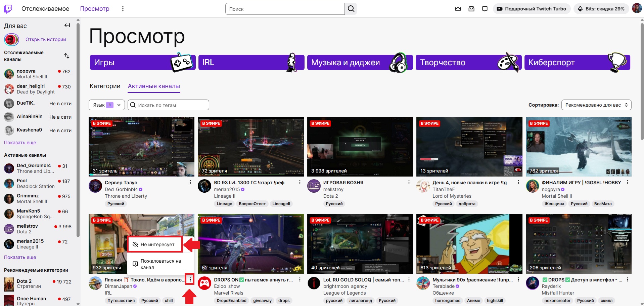
Task: Open brightmoon_agency channel avatar
Action: click(314, 283)
